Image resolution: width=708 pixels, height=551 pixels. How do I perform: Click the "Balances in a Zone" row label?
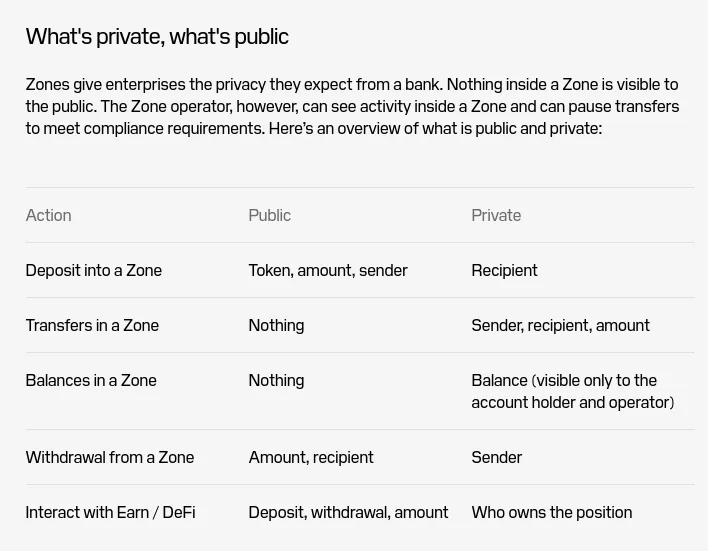(x=91, y=381)
